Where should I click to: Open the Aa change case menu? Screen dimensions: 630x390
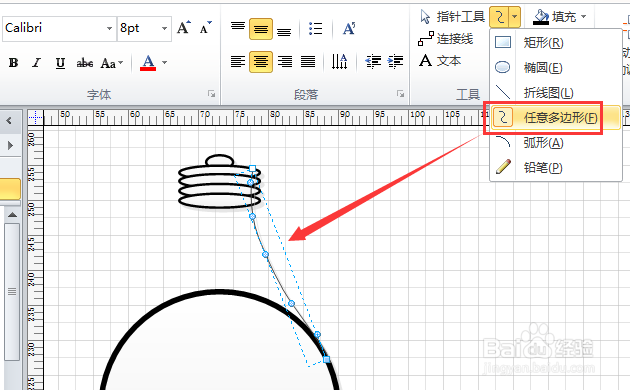(x=111, y=63)
